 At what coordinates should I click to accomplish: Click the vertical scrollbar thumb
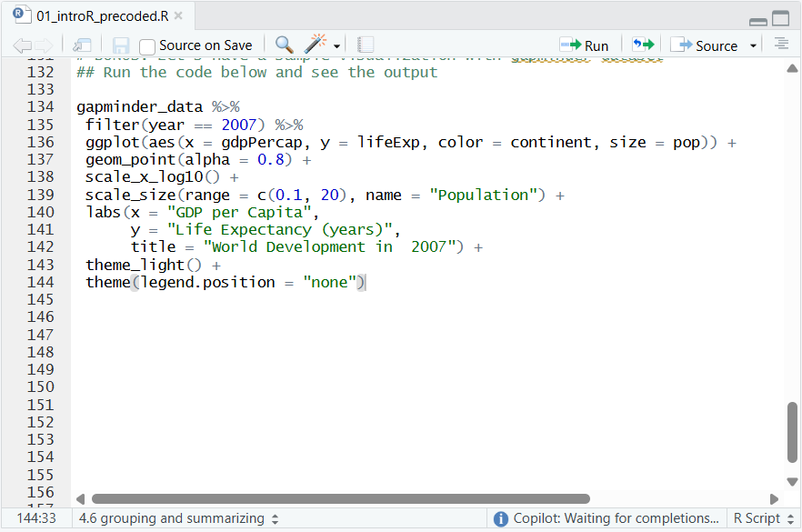click(x=792, y=433)
